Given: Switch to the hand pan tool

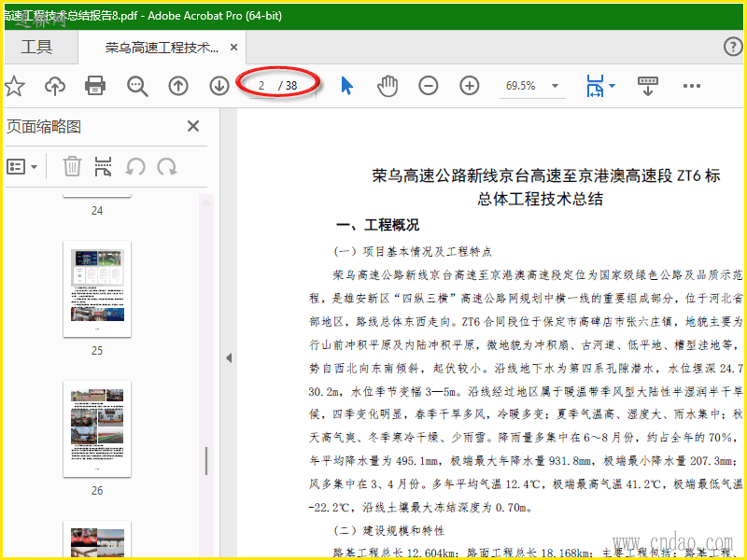Looking at the screenshot, I should 387,86.
